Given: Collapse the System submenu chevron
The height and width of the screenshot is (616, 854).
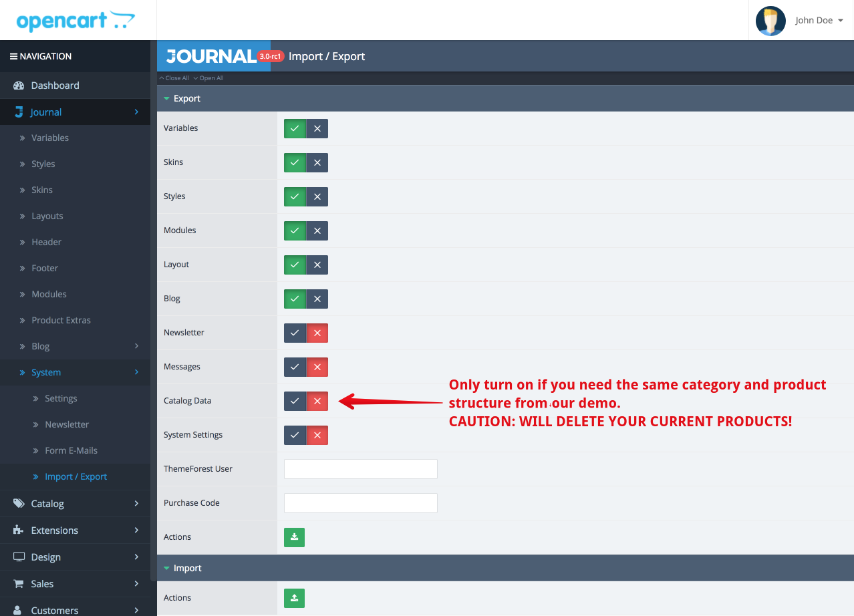Looking at the screenshot, I should (x=136, y=372).
